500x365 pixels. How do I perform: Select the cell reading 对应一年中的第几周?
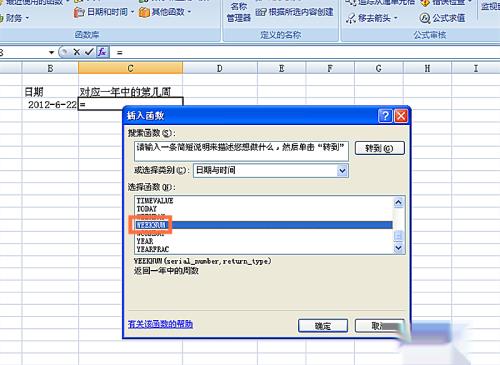click(x=130, y=92)
